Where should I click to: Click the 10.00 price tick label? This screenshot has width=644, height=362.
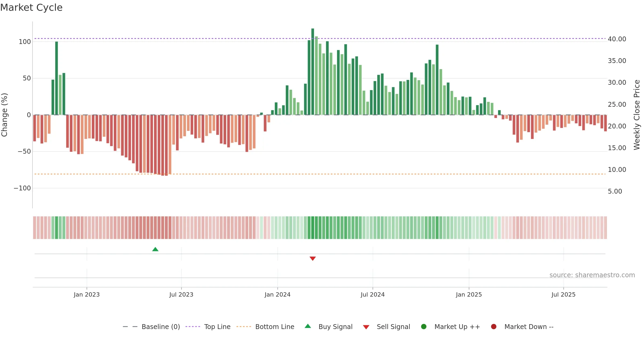617,170
